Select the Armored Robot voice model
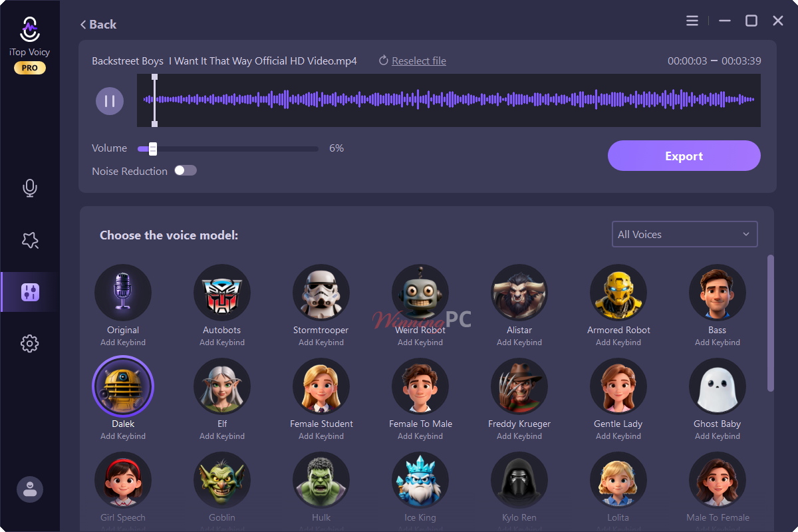 618,293
